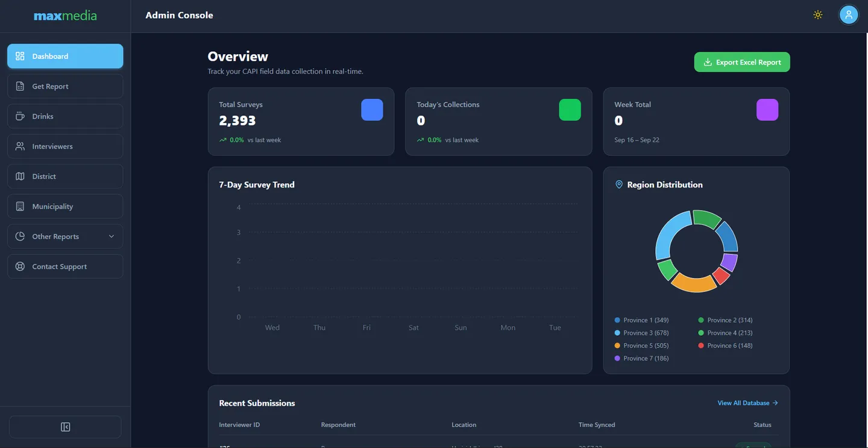This screenshot has width=868, height=448.
Task: Click the Drinks cup icon
Action: [20, 116]
